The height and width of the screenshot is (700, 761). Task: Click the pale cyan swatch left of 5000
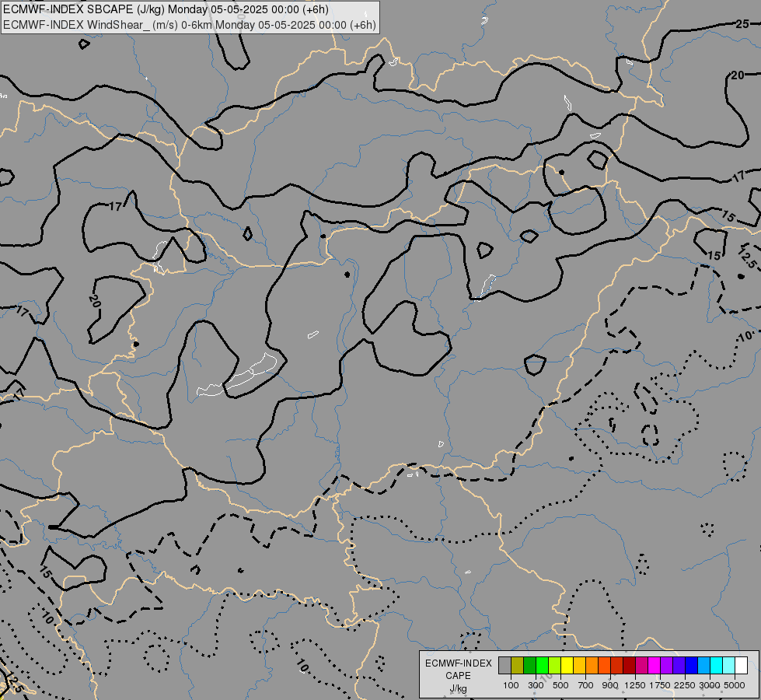click(728, 665)
